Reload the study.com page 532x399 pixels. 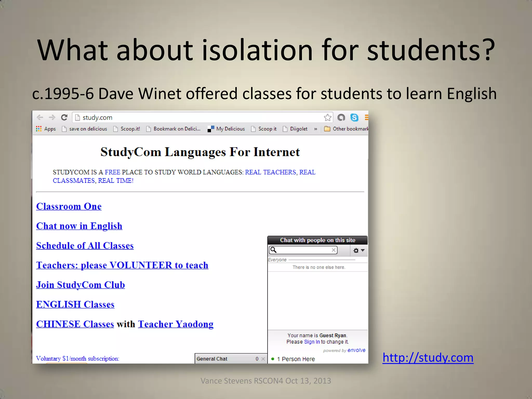[x=64, y=117]
